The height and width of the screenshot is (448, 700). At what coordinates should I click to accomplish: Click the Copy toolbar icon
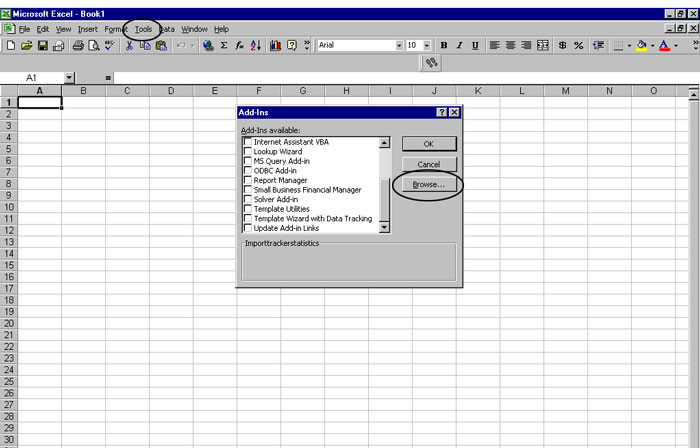pyautogui.click(x=145, y=45)
